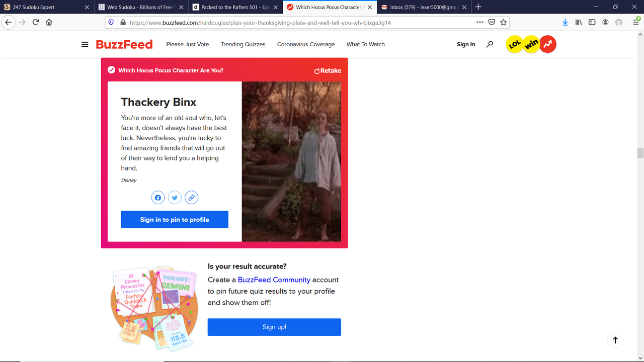Screen dimensions: 644x362
Task: Bookmark this page with the star
Action: [x=503, y=22]
